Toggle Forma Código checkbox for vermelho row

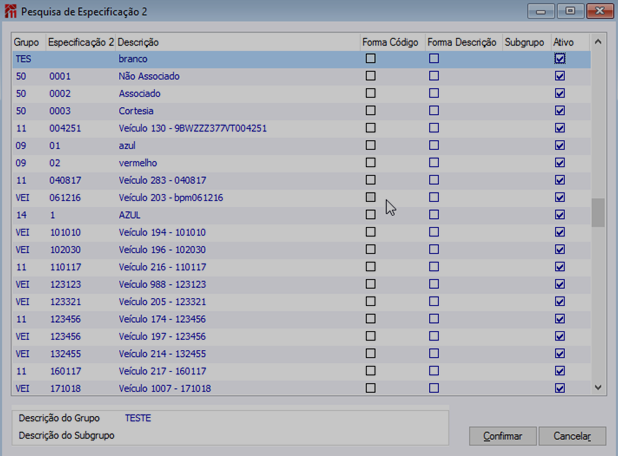(370, 163)
